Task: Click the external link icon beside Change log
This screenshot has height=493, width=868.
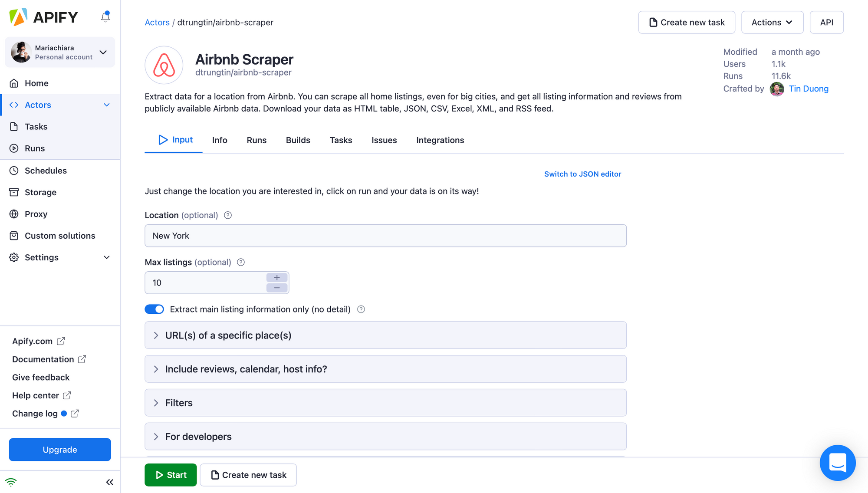Action: (x=75, y=414)
